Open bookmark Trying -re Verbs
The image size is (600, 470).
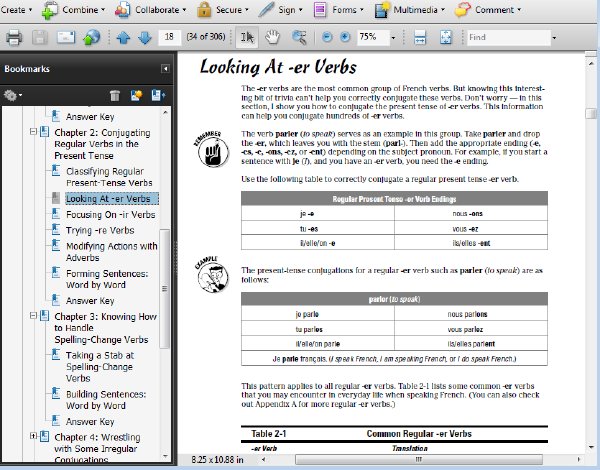click(x=100, y=230)
